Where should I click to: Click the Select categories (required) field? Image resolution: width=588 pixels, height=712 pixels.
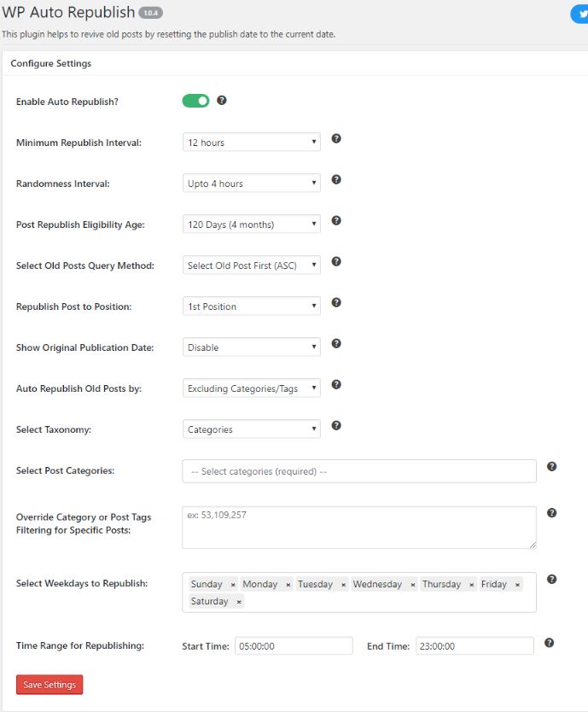pos(359,471)
